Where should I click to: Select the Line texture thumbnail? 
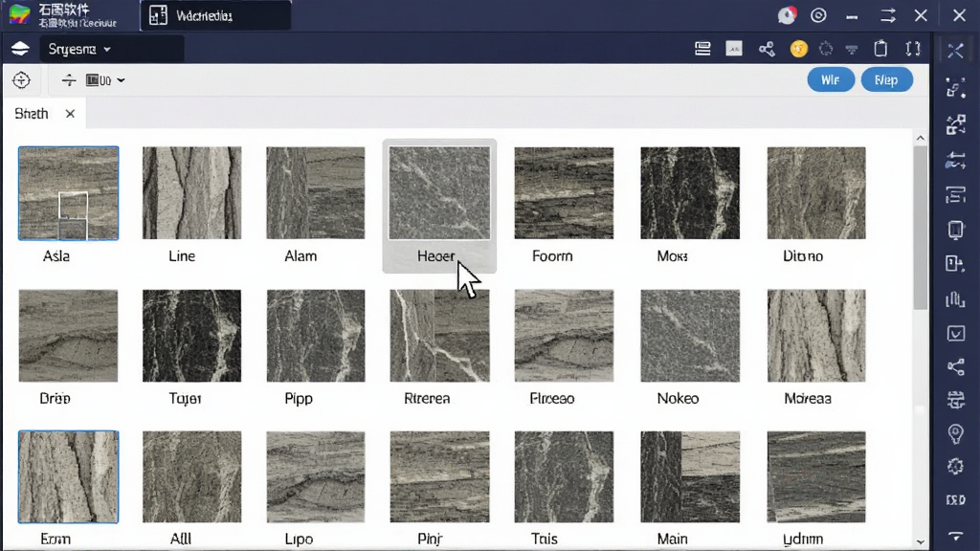pos(191,193)
